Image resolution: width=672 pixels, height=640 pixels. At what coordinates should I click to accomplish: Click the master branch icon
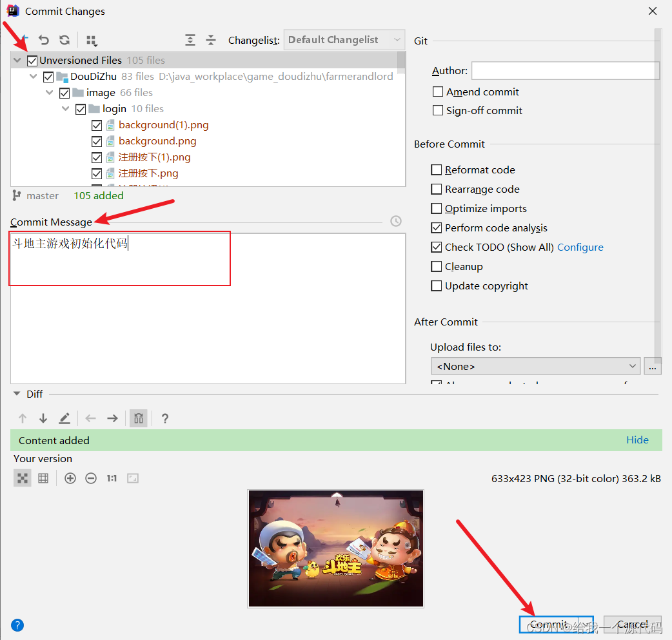click(16, 195)
